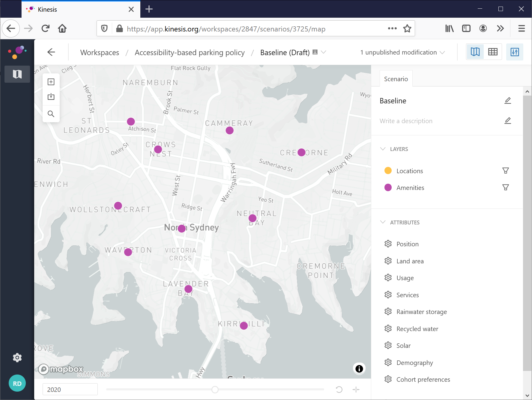Reset the timeline year
Screen dimensions: 532x400
(339, 389)
